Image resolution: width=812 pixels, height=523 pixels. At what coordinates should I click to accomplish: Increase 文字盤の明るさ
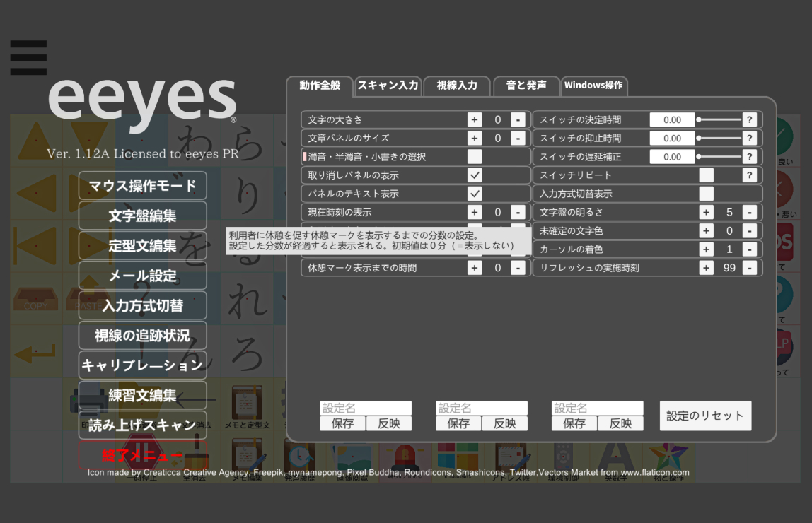(x=706, y=212)
